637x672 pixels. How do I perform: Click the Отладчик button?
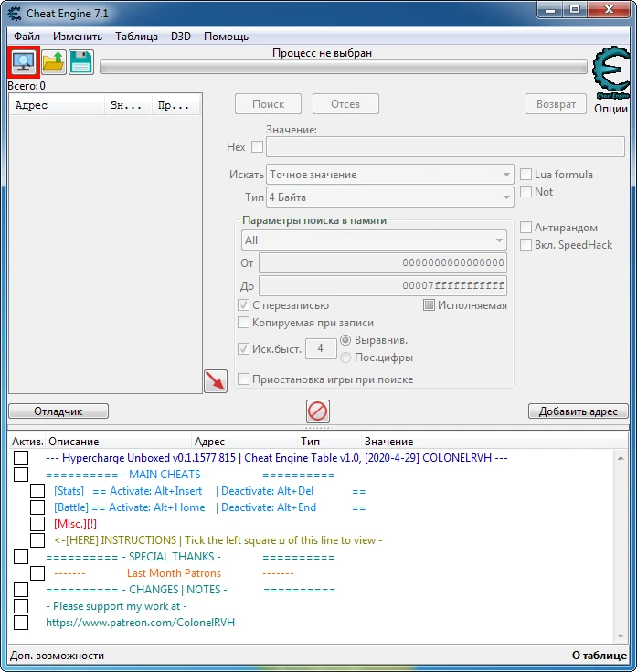(58, 411)
